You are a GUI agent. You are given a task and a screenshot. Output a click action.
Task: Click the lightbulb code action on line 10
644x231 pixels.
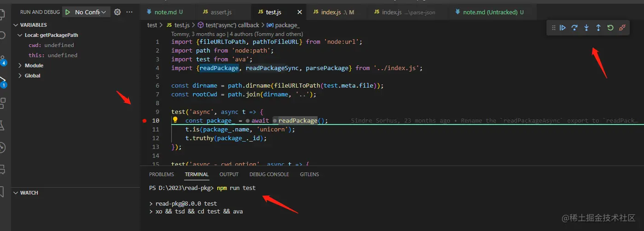click(175, 120)
